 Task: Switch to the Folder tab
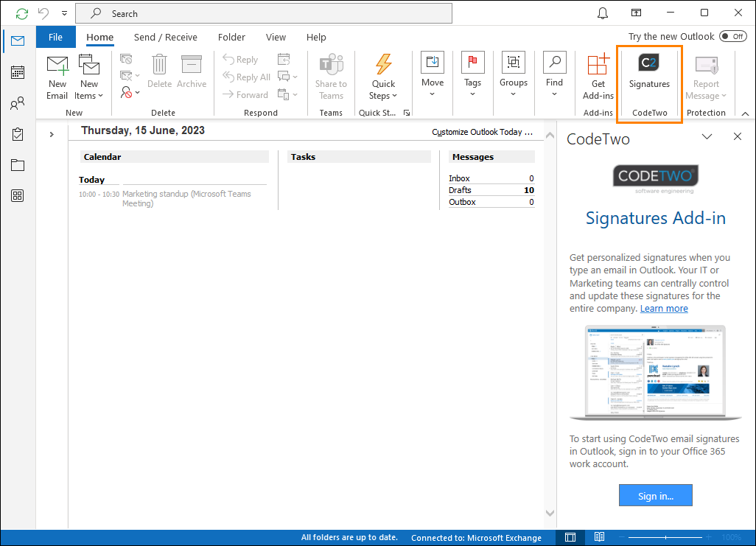tap(231, 37)
